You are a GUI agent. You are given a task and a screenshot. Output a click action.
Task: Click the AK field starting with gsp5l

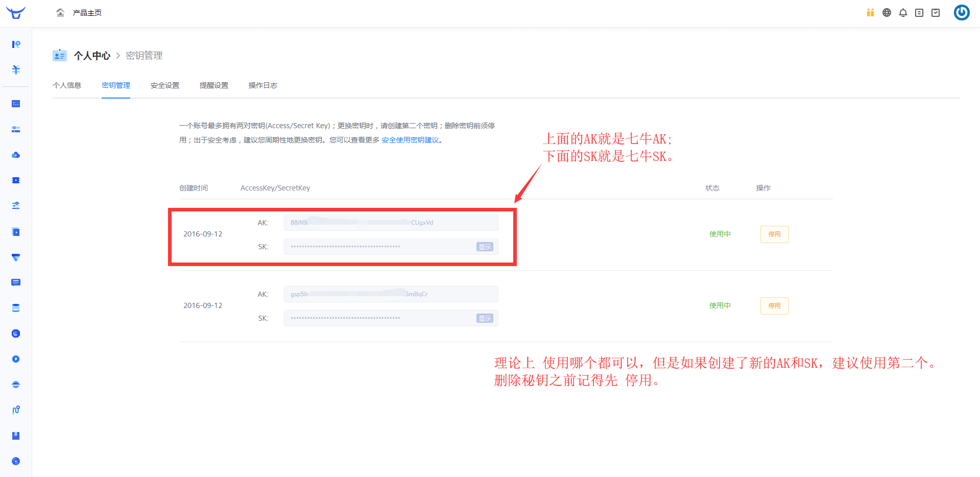391,294
